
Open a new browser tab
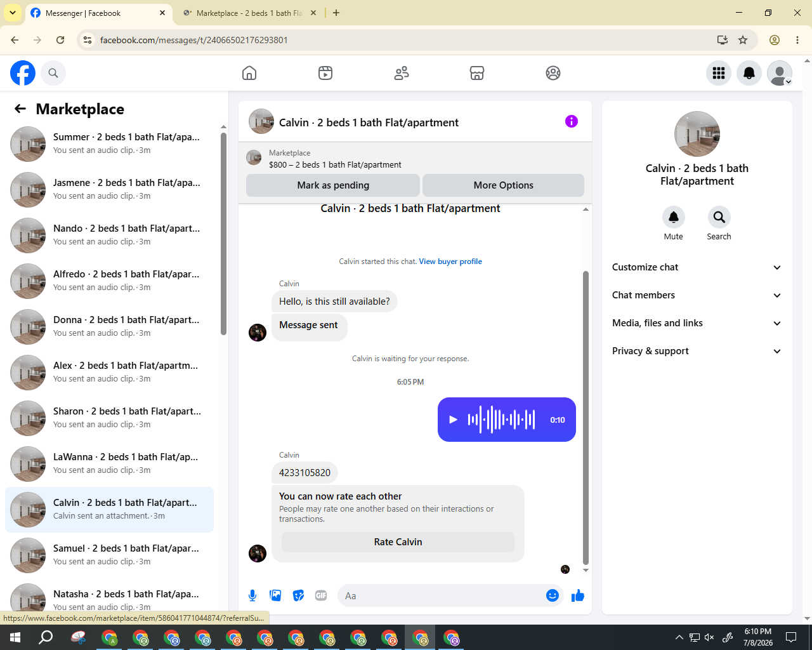[x=336, y=13]
